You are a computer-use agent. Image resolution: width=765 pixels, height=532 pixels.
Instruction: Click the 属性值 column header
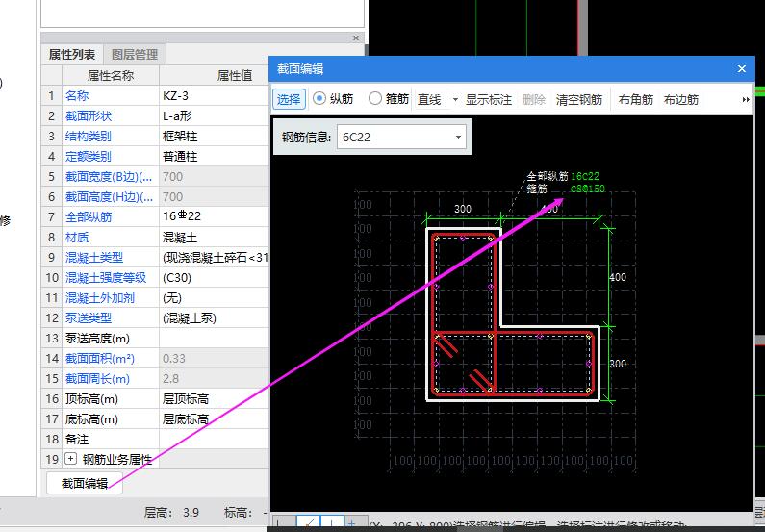click(x=235, y=76)
